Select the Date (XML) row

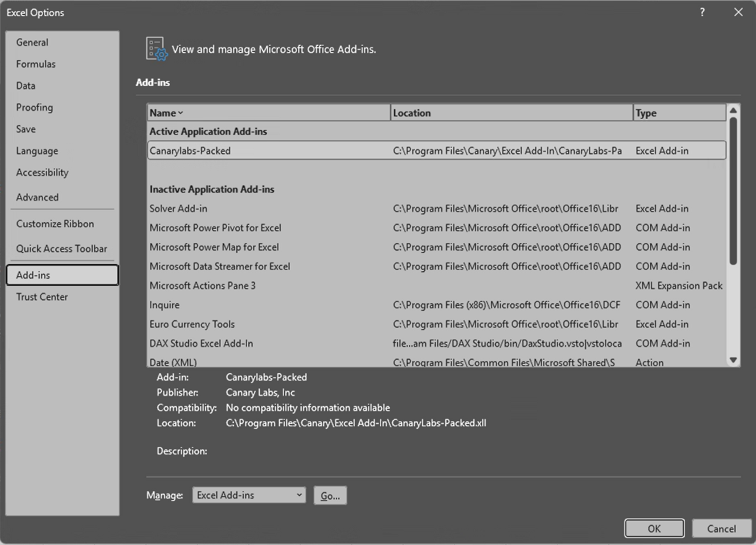tap(436, 362)
